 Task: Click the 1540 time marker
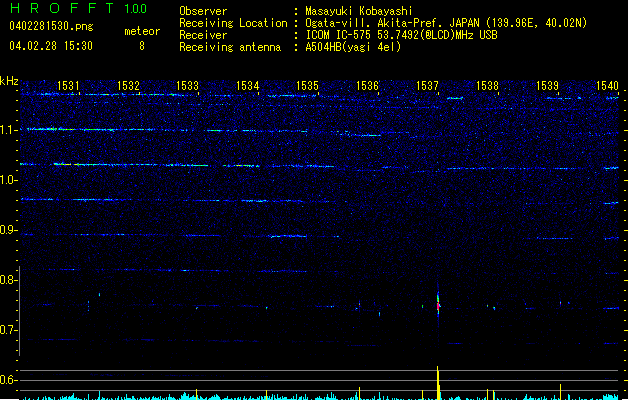[608, 85]
